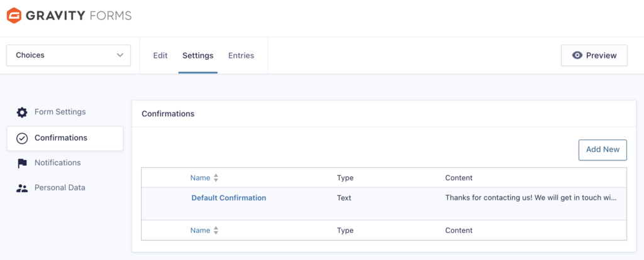Open the Choices form switcher dropdown
The width and height of the screenshot is (644, 260).
69,55
